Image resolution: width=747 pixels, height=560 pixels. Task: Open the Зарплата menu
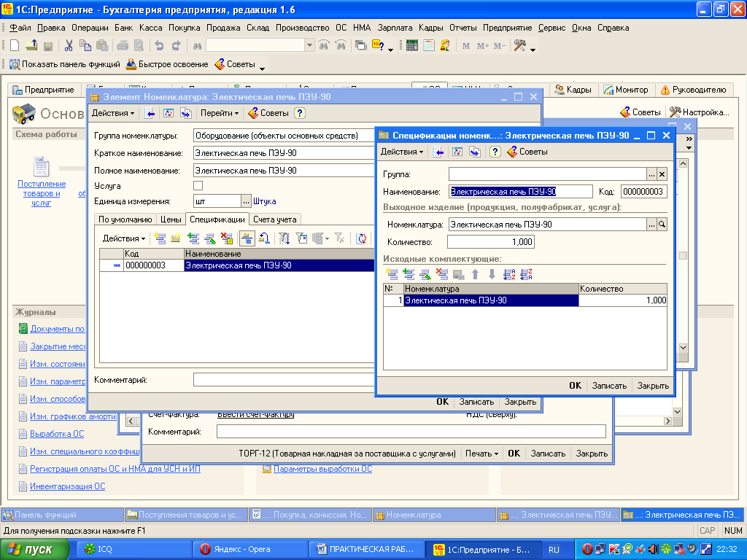(x=395, y=28)
